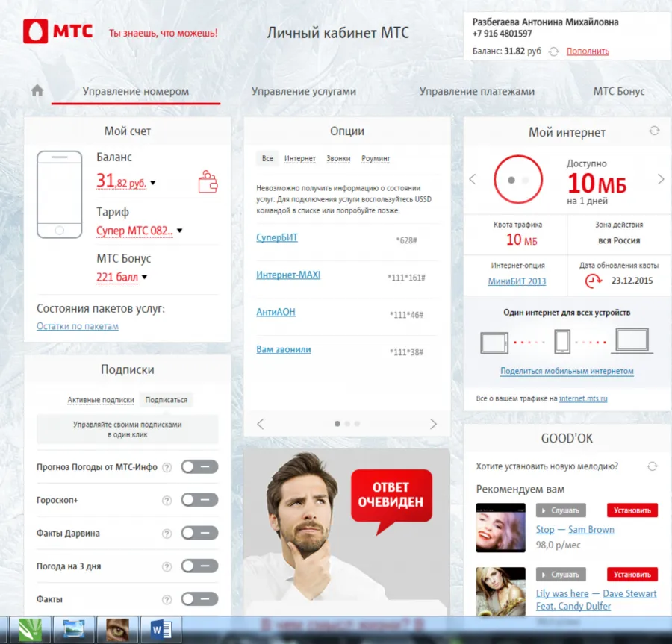
Task: Click the wallet top-up icon in Мой счет
Action: pos(208,181)
